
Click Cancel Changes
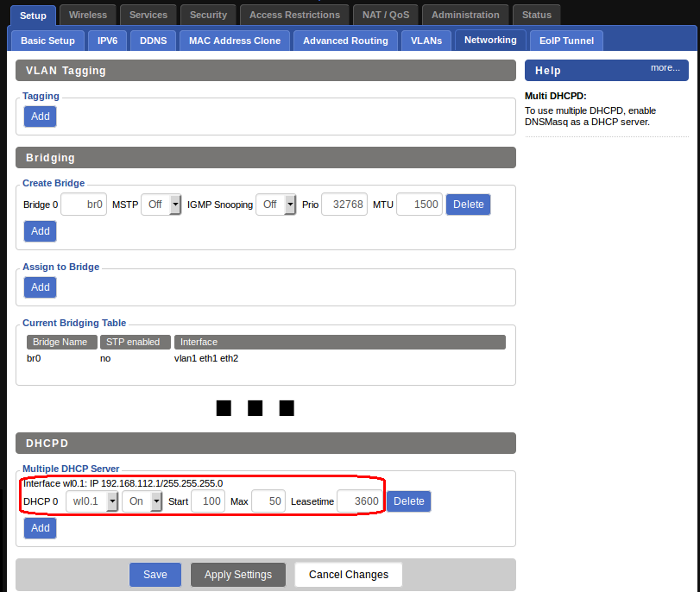click(349, 575)
